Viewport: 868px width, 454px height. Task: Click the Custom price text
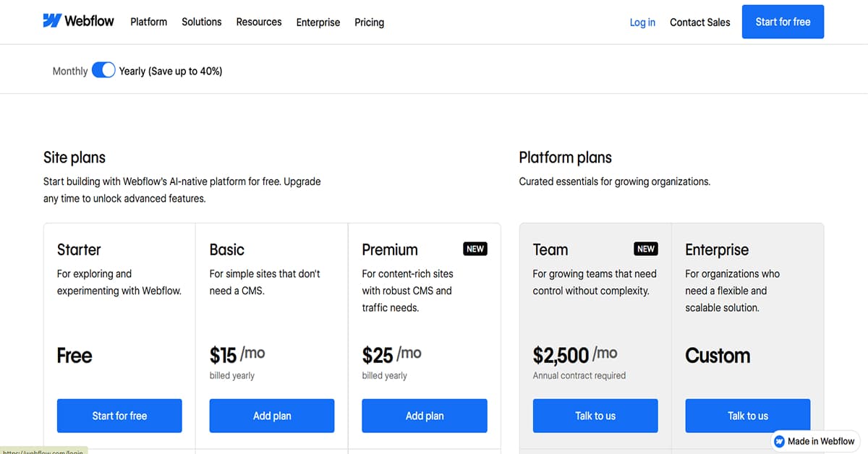tap(718, 356)
